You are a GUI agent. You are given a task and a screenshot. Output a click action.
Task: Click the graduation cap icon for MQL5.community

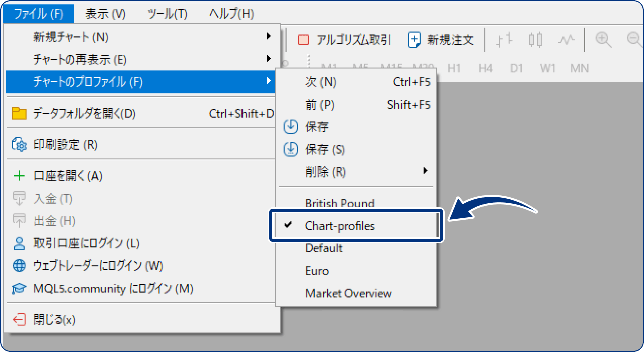tap(19, 288)
